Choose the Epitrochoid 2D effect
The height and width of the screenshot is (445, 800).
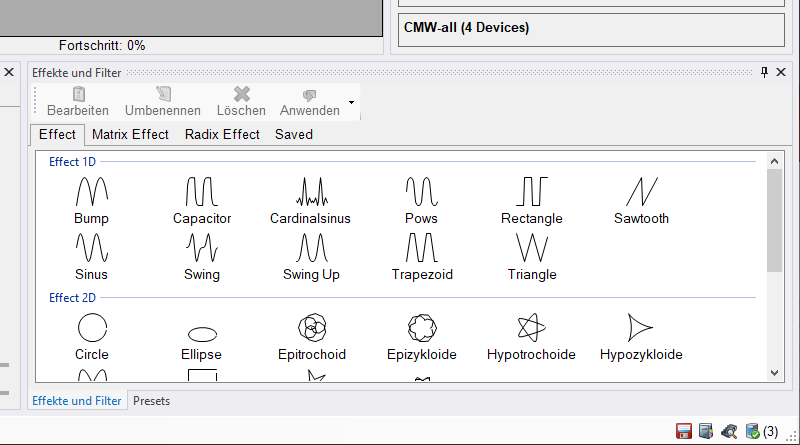tap(311, 327)
